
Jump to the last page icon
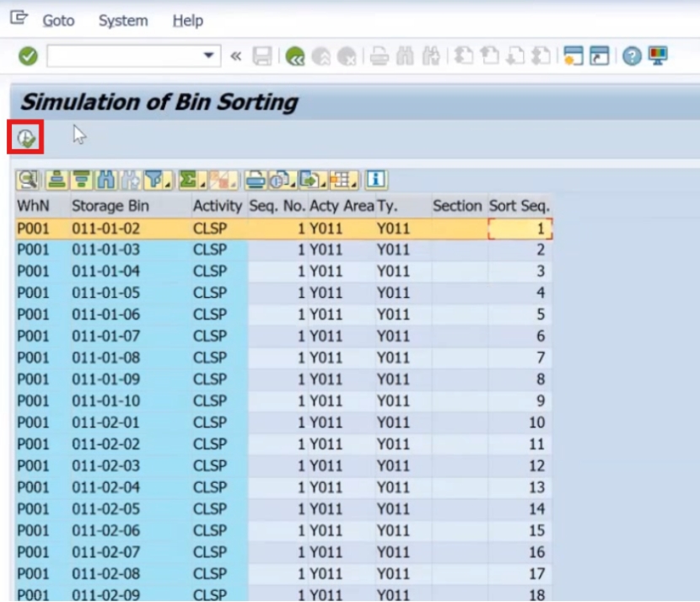point(541,56)
